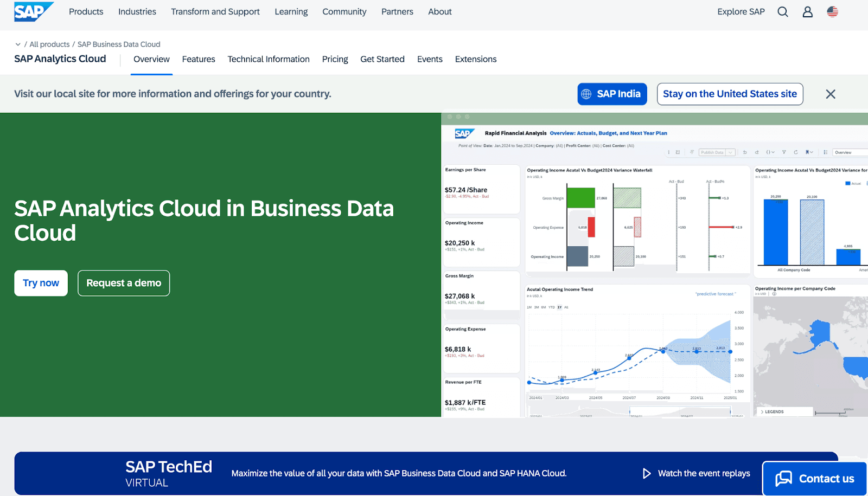Screen dimensions: 868x496
Task: Select the All time range toggle
Action: [566, 307]
